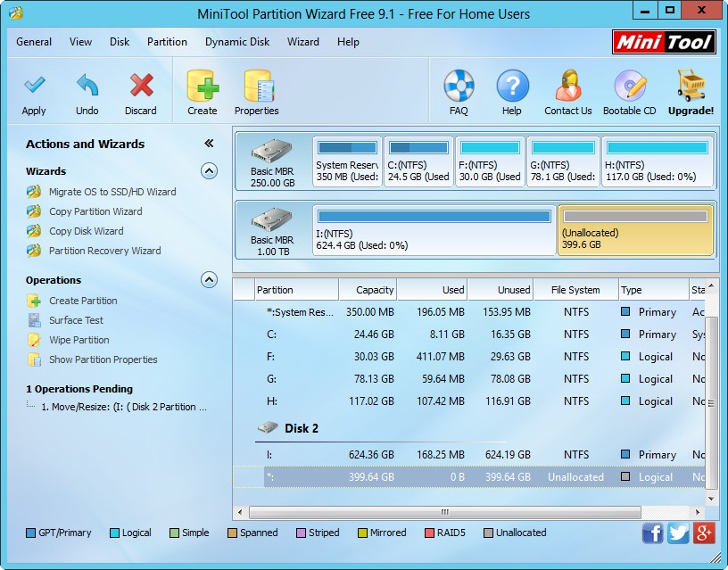728x570 pixels.
Task: Click the Capacity column header
Action: [368, 290]
